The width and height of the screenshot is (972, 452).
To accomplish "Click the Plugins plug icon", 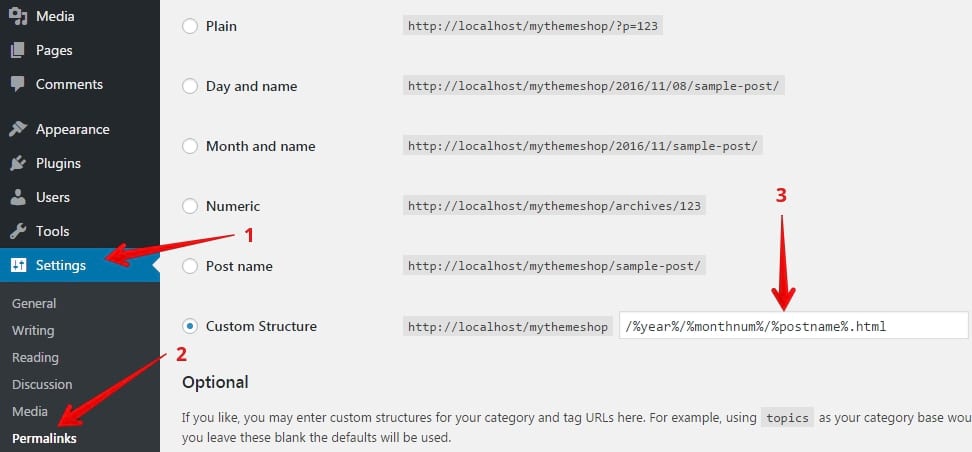I will point(18,163).
